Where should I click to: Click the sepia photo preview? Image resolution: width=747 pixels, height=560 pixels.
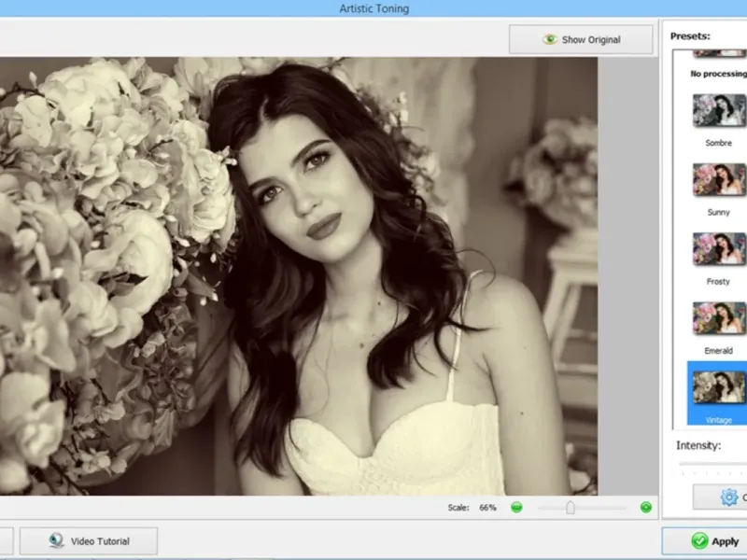tap(299, 276)
